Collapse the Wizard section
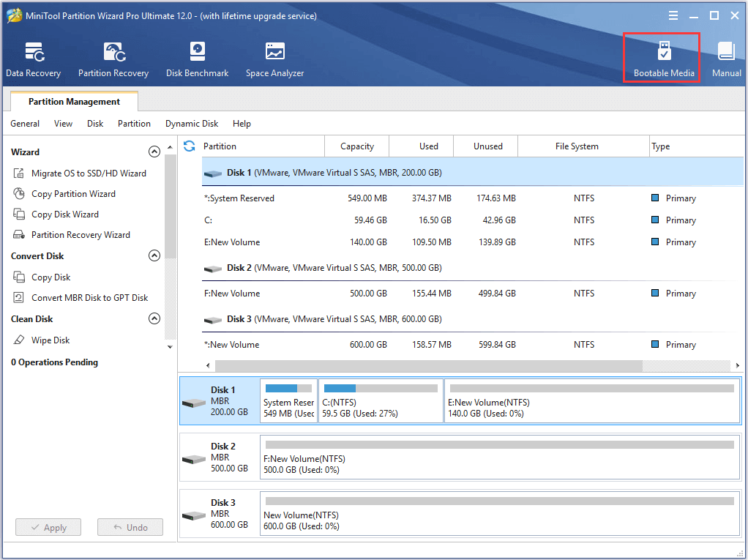748x560 pixels. pos(154,152)
